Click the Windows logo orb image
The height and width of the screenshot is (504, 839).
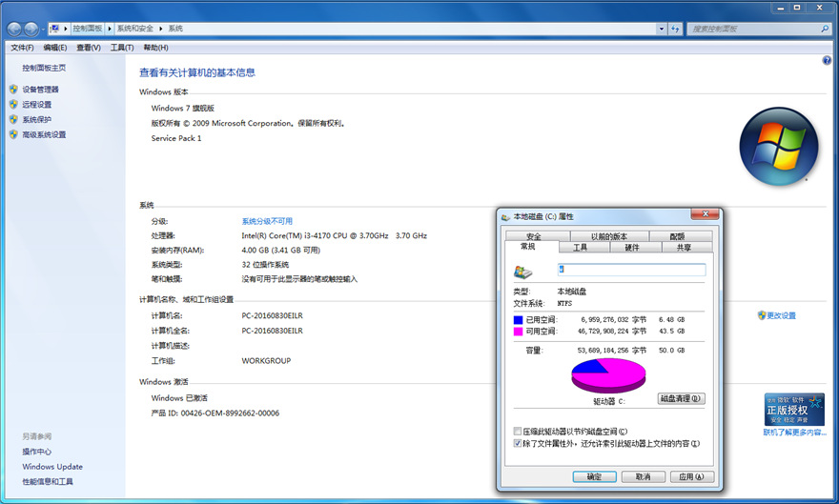coord(779,147)
